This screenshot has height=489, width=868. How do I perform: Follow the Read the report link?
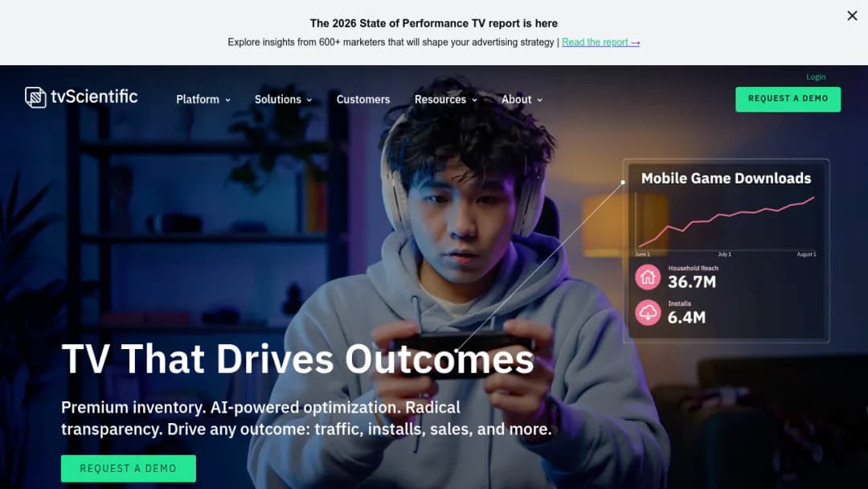(x=600, y=42)
